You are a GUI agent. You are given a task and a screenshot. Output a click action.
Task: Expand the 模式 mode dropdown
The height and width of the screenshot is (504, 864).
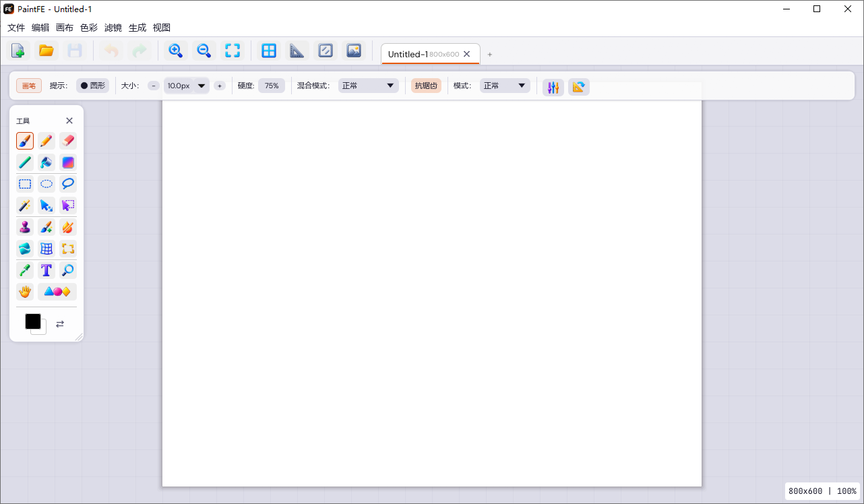505,86
